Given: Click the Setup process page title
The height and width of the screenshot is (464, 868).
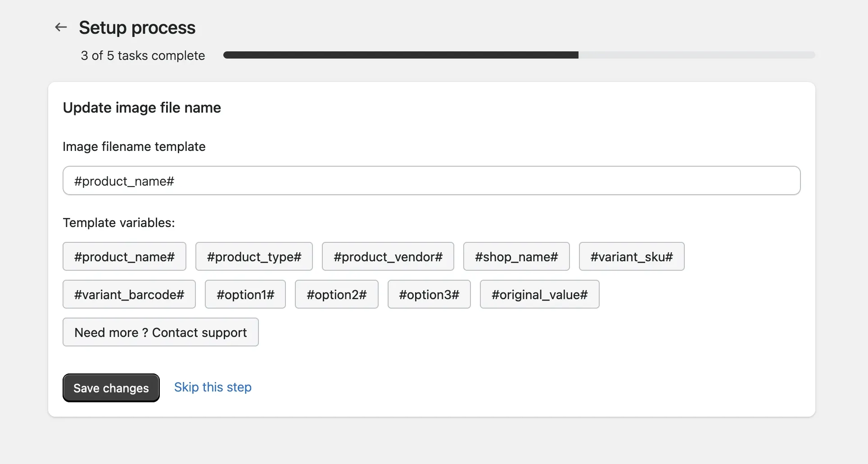Looking at the screenshot, I should coord(137,27).
